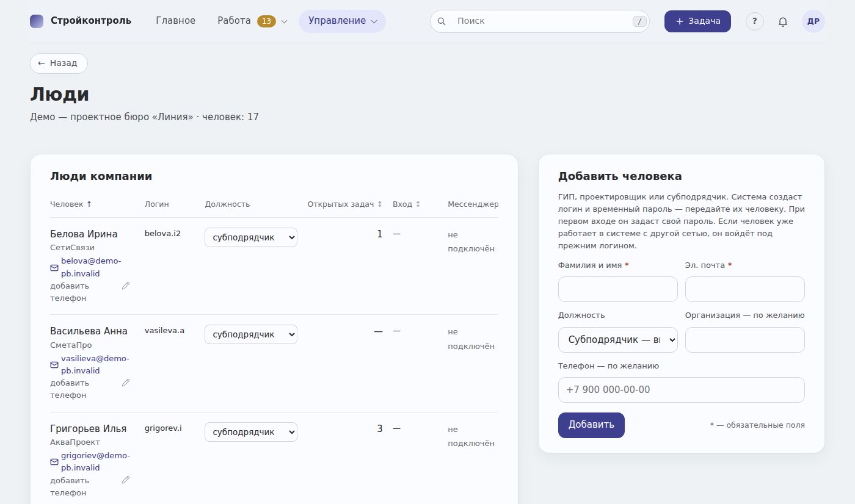Open the Должность dropdown for Белова Ирина
855x504 pixels.
pos(251,237)
